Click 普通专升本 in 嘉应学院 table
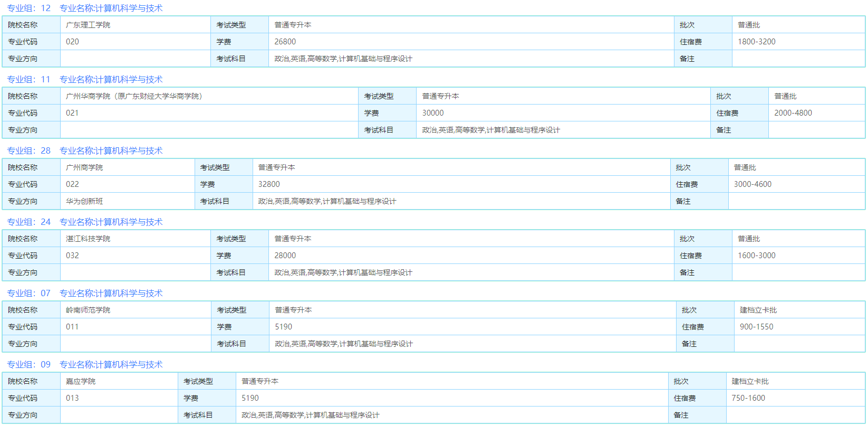This screenshot has width=868, height=425. (260, 381)
